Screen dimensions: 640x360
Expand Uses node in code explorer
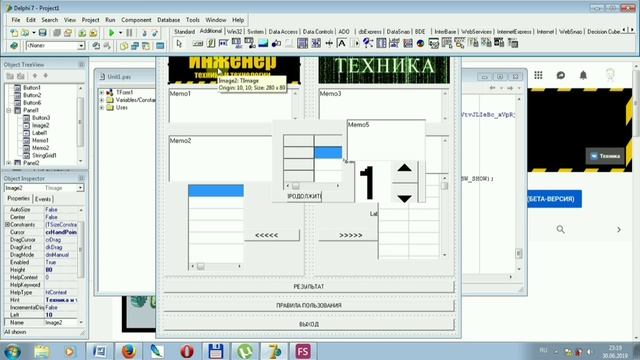point(102,108)
